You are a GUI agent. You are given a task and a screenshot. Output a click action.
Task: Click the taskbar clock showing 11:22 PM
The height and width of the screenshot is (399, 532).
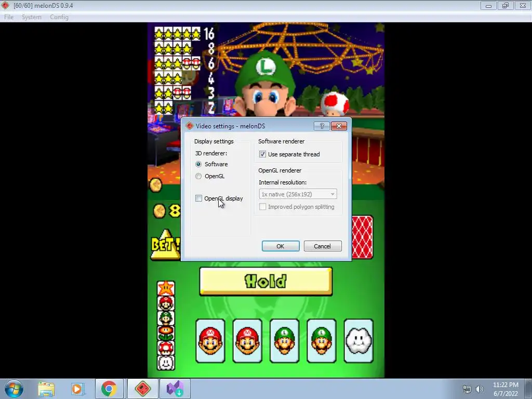[x=506, y=389]
